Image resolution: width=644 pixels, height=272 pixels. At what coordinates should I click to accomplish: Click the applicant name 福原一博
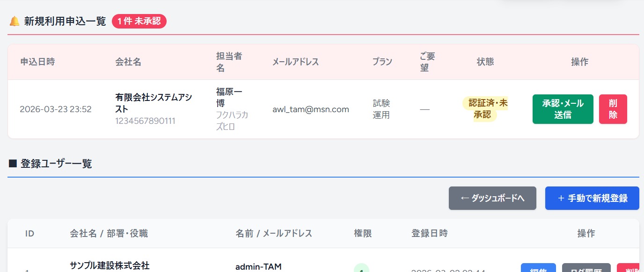pos(229,97)
